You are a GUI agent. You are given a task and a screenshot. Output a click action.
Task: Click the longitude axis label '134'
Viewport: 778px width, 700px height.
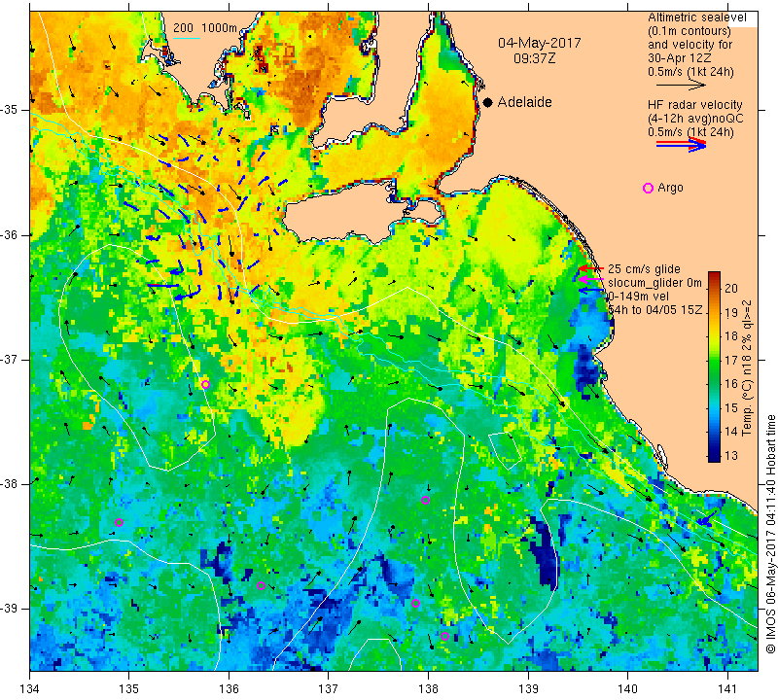30,688
